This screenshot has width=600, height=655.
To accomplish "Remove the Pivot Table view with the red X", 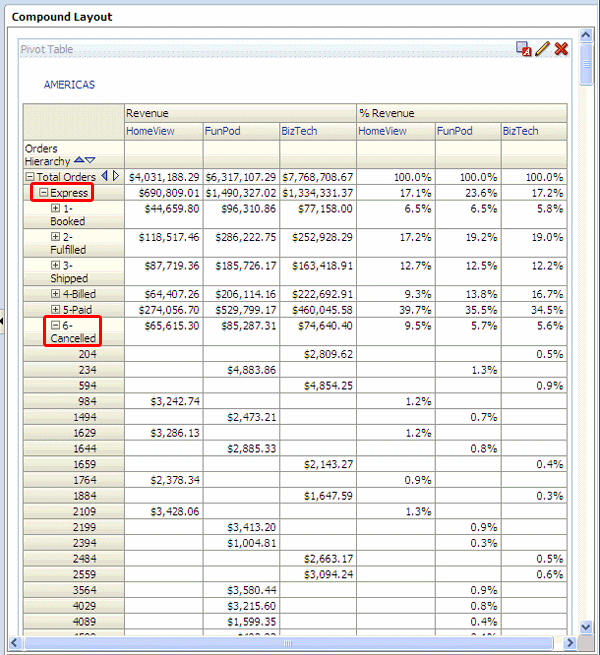I will tap(561, 49).
